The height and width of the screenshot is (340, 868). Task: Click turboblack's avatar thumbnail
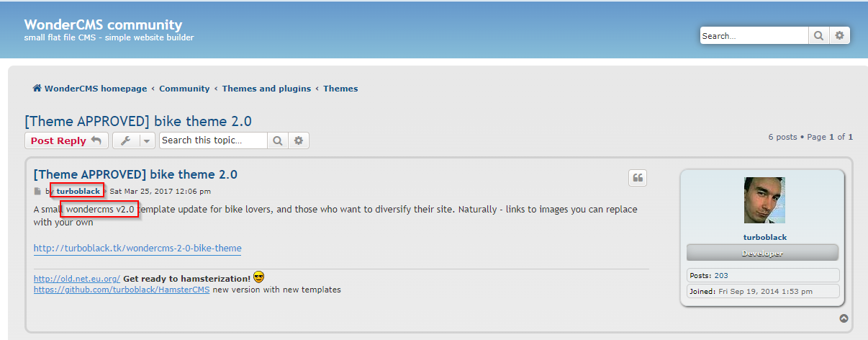tap(764, 200)
